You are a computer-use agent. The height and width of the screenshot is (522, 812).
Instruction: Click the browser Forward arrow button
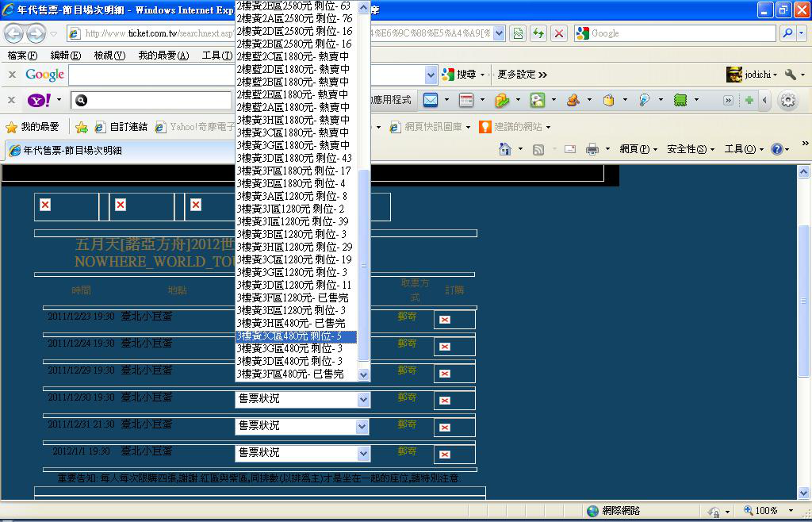(x=36, y=33)
